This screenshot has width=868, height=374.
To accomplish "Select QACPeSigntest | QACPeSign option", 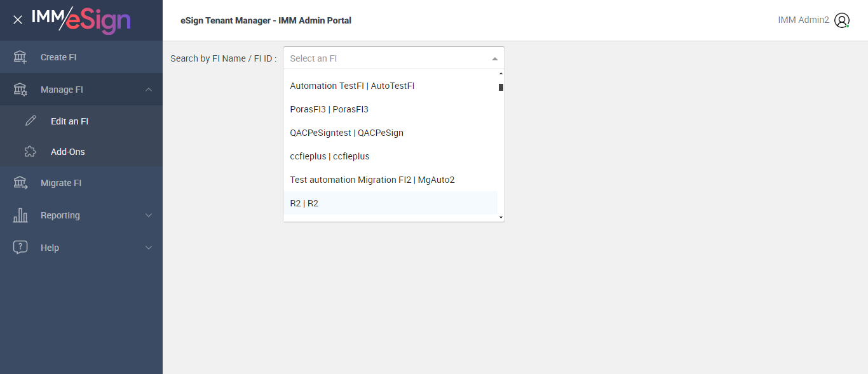I will [346, 133].
